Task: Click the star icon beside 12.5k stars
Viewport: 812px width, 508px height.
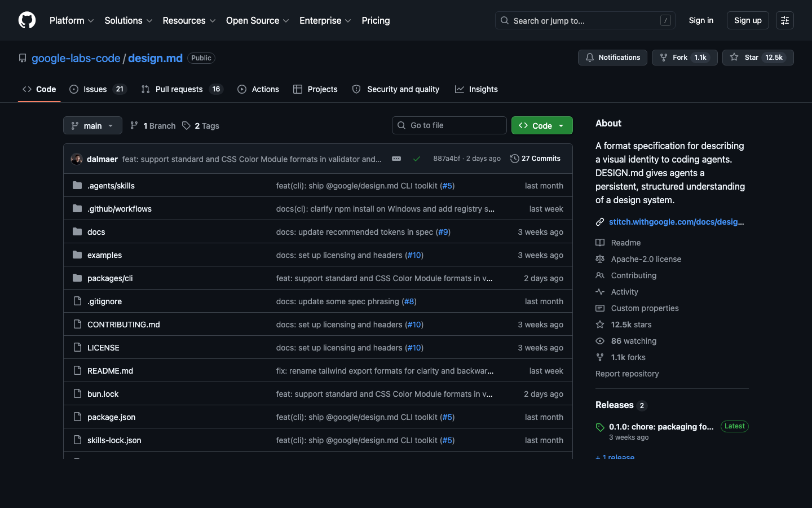Action: click(x=600, y=325)
